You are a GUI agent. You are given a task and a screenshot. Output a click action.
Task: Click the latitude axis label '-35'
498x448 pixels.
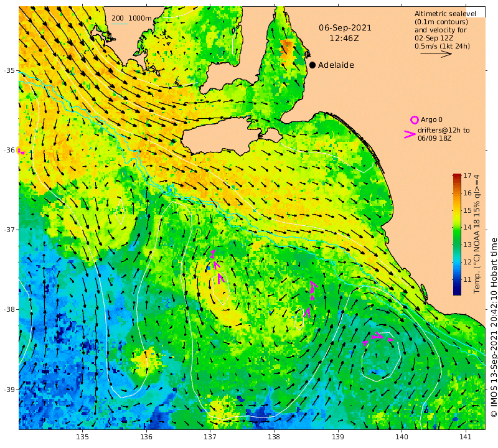click(10, 70)
